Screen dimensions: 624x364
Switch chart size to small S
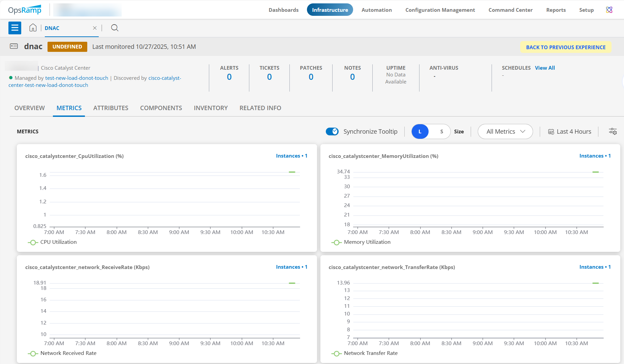[x=441, y=131]
